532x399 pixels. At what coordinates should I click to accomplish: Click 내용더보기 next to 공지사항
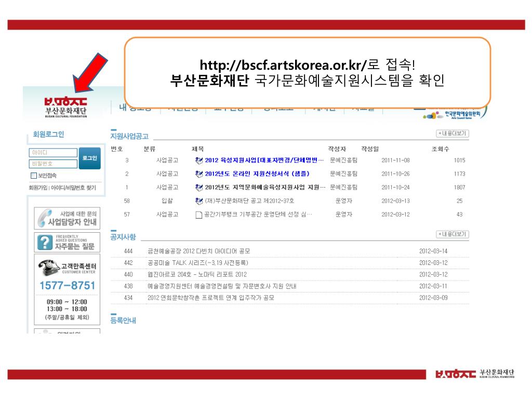[x=453, y=234]
